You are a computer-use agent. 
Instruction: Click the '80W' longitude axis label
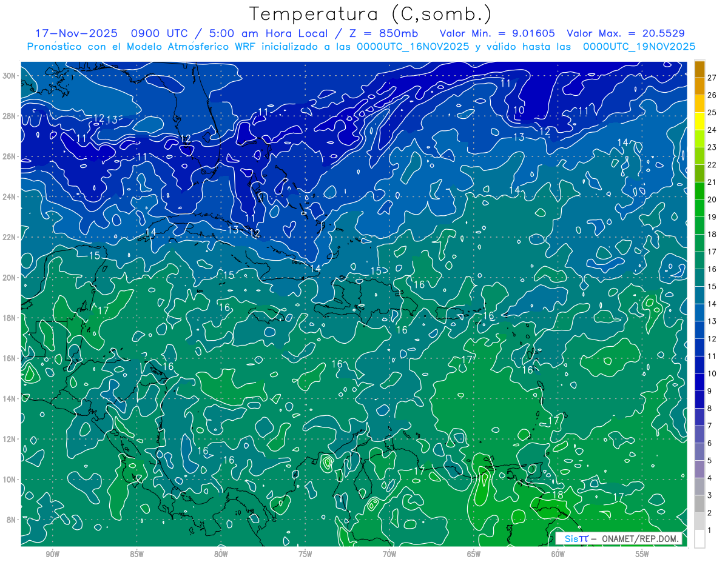point(221,554)
